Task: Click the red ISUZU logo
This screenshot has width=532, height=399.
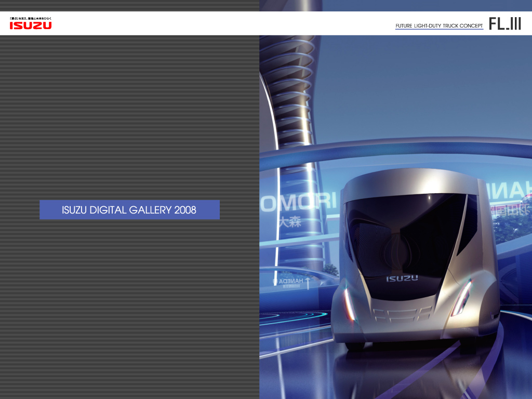Action: click(31, 25)
